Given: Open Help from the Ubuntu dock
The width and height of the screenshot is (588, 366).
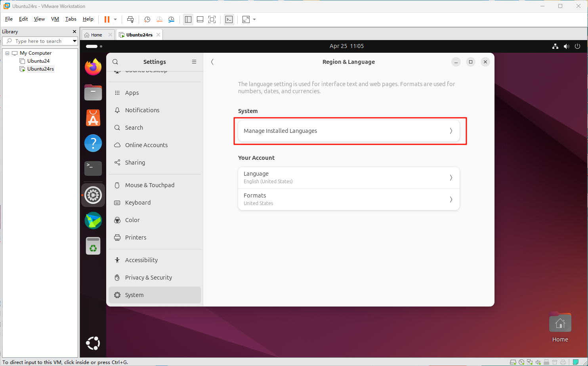Looking at the screenshot, I should click(93, 143).
